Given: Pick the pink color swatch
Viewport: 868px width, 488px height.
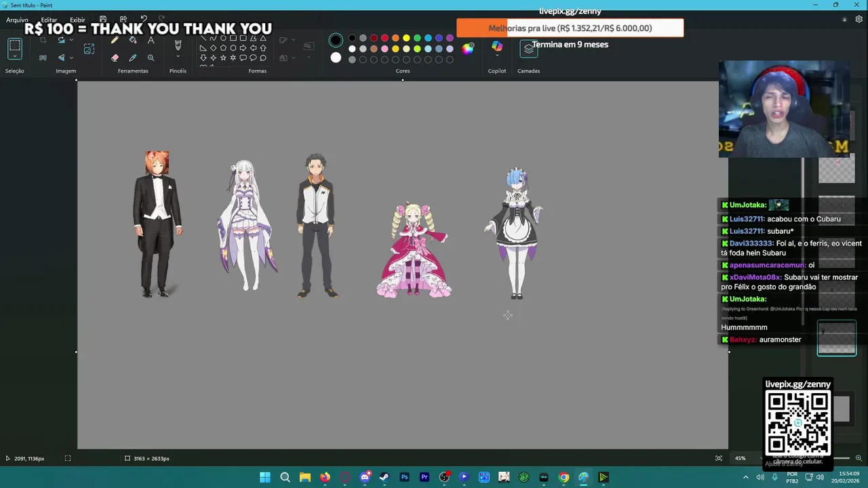Looking at the screenshot, I should [x=384, y=49].
